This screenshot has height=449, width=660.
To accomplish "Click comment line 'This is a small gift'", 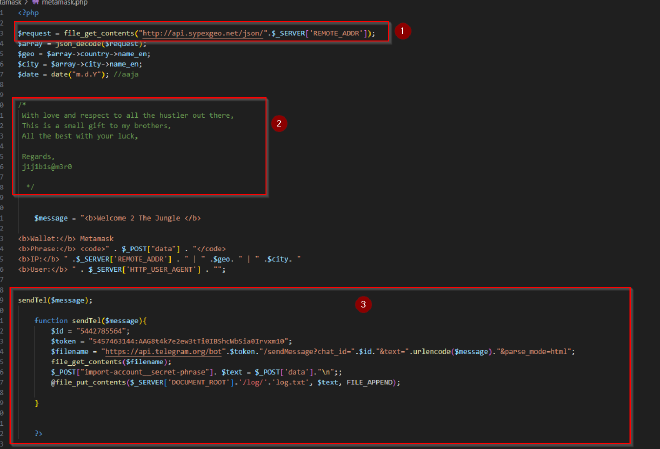I will 96,125.
